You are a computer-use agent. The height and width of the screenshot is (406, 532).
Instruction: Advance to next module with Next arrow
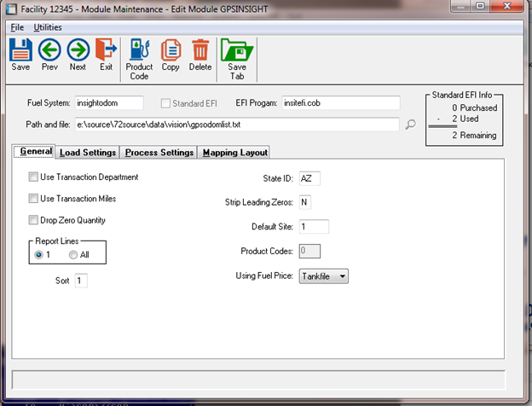(78, 50)
